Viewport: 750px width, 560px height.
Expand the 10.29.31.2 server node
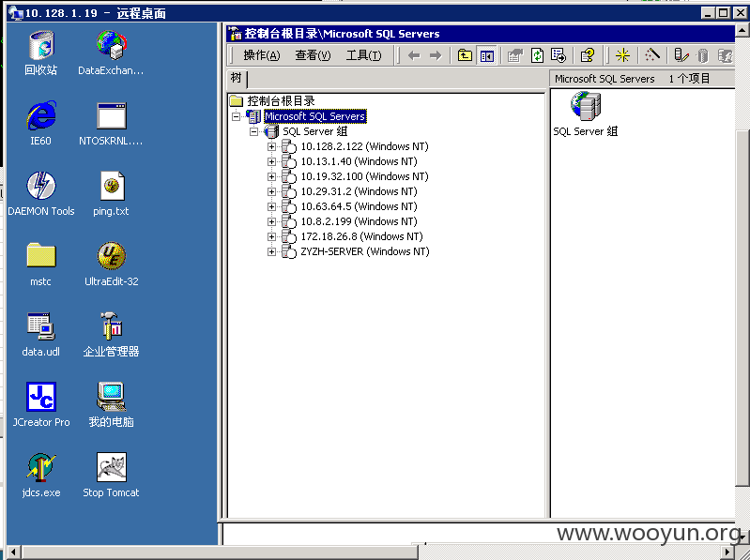271,191
